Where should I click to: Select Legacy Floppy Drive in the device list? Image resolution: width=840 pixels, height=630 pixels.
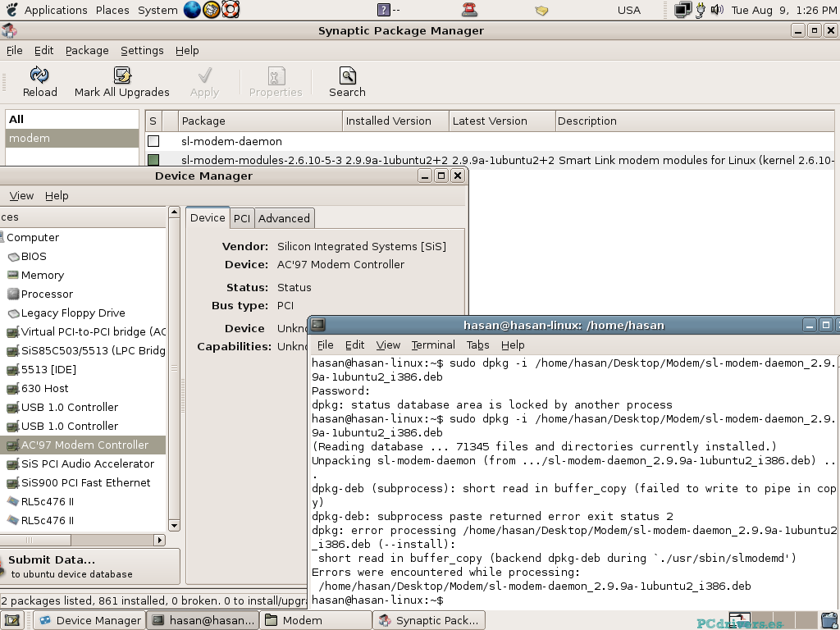coord(73,313)
